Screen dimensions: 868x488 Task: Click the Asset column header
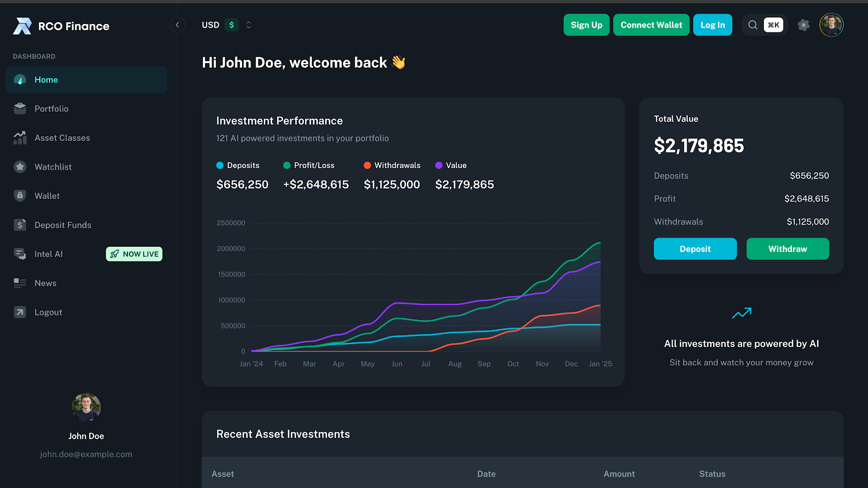pyautogui.click(x=222, y=474)
